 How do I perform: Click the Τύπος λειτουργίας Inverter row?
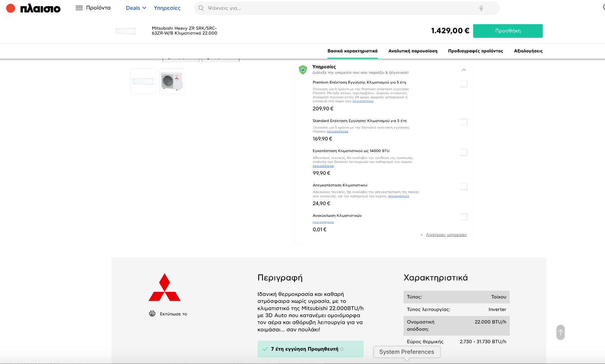pos(456,310)
